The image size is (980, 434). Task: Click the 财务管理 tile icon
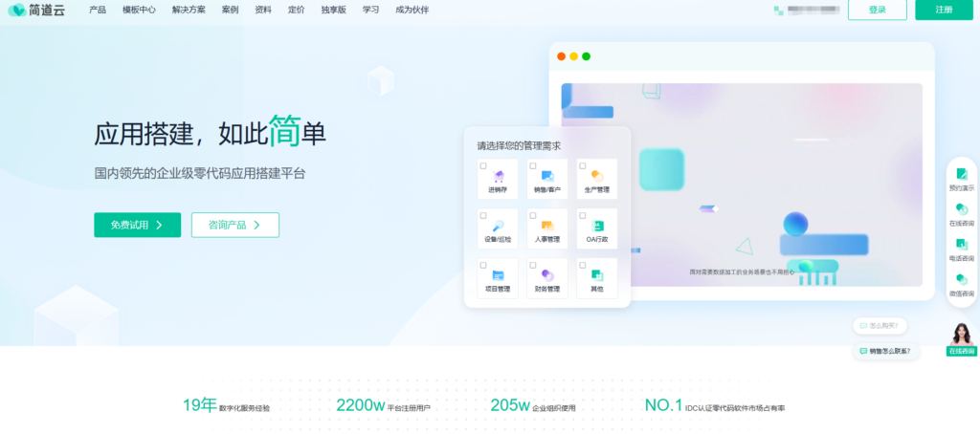546,275
